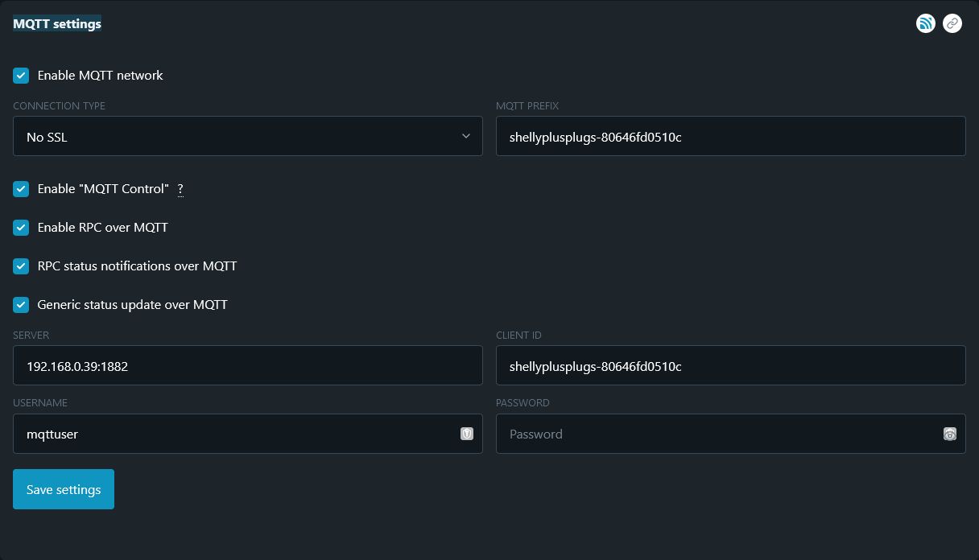This screenshot has height=560, width=979.
Task: Toggle Generic status update over MQTT
Action: pos(21,305)
